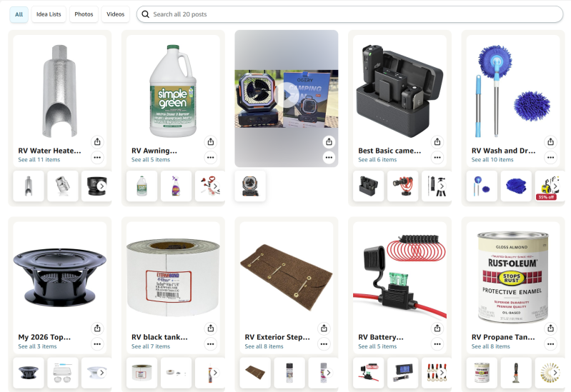Play the camping fan video

coord(287,96)
